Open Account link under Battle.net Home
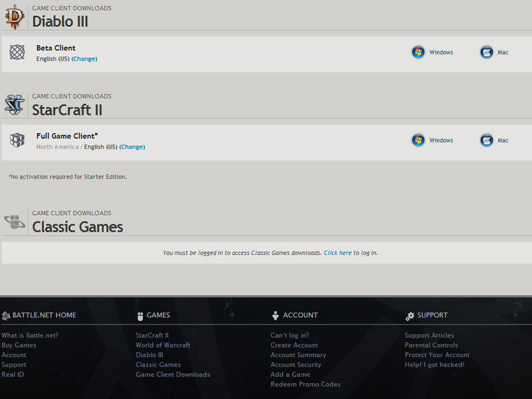Viewport: 532px width, 399px height. pos(14,355)
